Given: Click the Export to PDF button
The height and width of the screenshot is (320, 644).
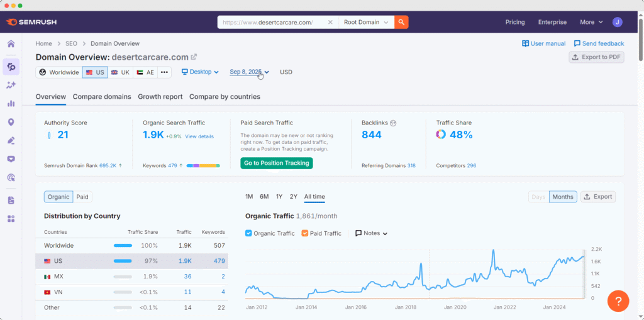Looking at the screenshot, I should coord(596,57).
